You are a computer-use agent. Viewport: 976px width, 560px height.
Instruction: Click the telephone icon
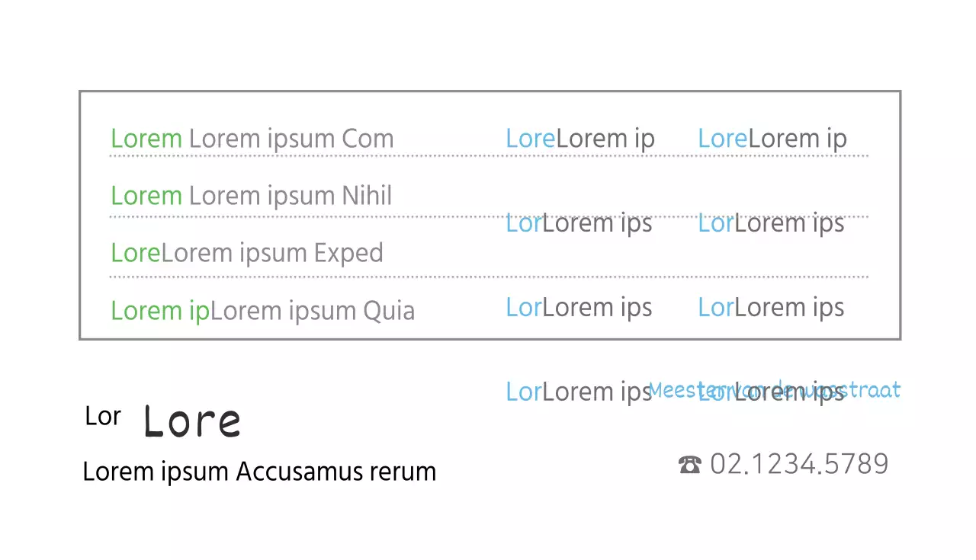(x=689, y=464)
